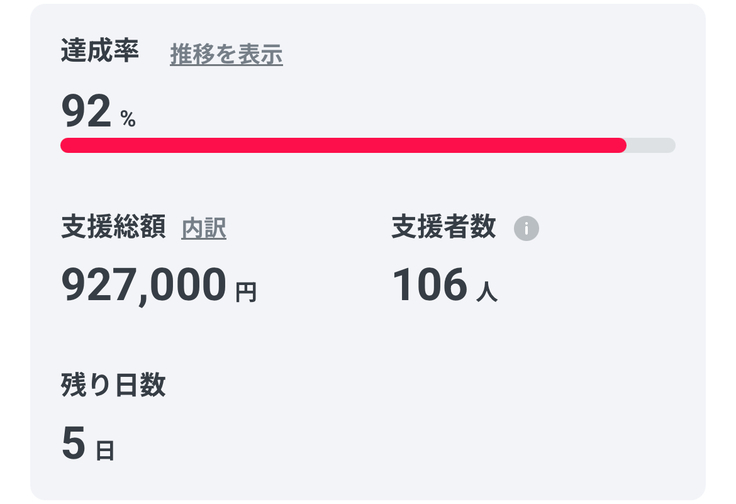Click the 円 unit after the amount
The height and width of the screenshot is (504, 736).
(246, 293)
